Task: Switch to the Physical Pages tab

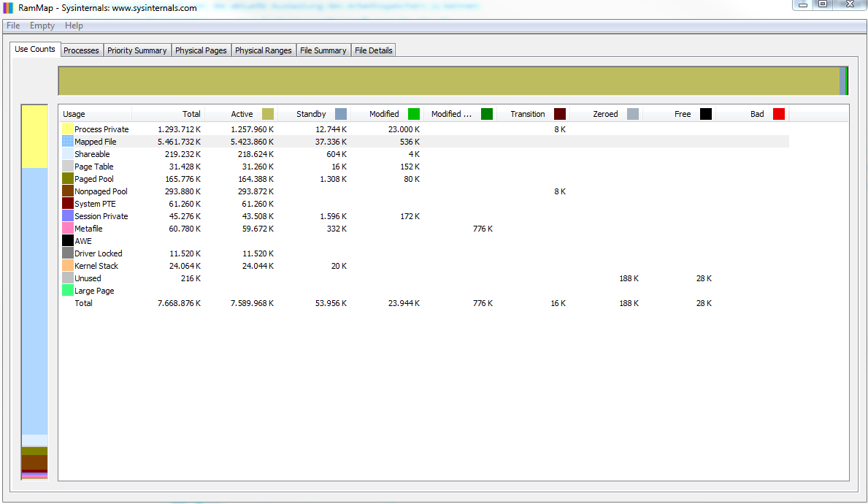Action: pos(201,50)
